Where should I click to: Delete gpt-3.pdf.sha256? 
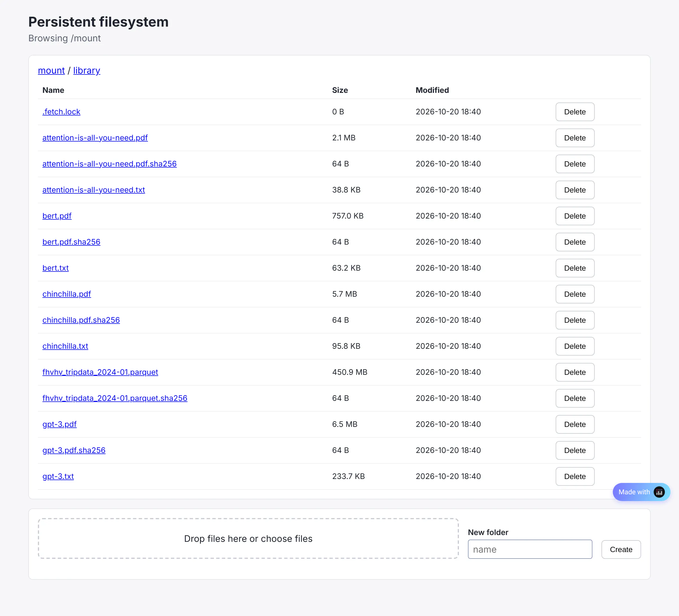[x=575, y=451]
